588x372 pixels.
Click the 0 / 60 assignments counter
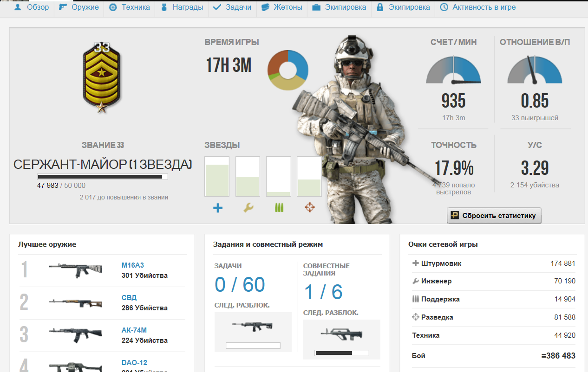pos(240,285)
